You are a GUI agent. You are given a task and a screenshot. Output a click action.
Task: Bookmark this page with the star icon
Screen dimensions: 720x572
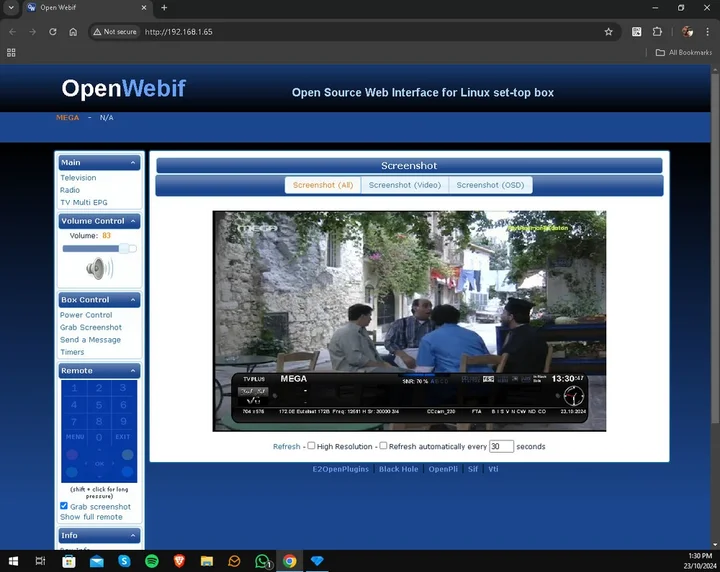[x=608, y=32]
